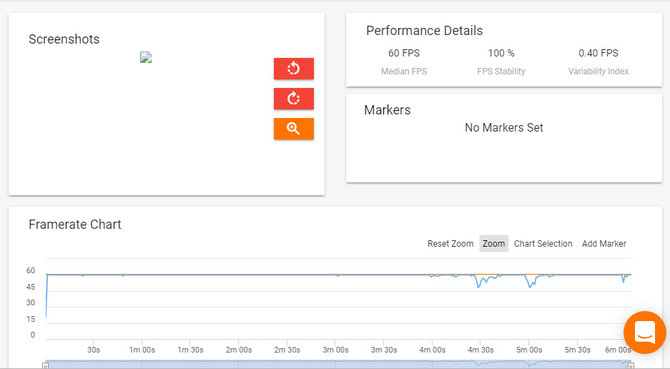The height and width of the screenshot is (369, 670).
Task: Select the Framerate Chart heading
Action: pos(75,224)
